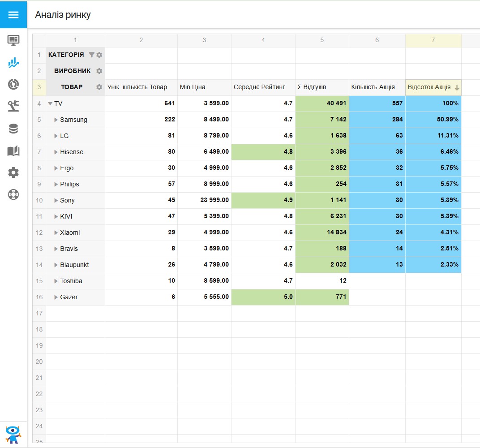480x448 pixels.
Task: Open the open-book guide icon in sidebar
Action: pos(13,151)
